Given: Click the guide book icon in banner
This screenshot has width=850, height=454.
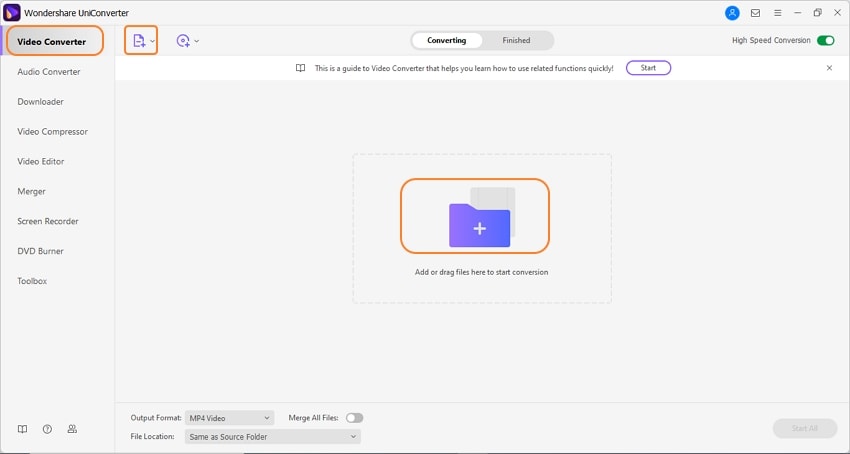Looking at the screenshot, I should pos(300,68).
